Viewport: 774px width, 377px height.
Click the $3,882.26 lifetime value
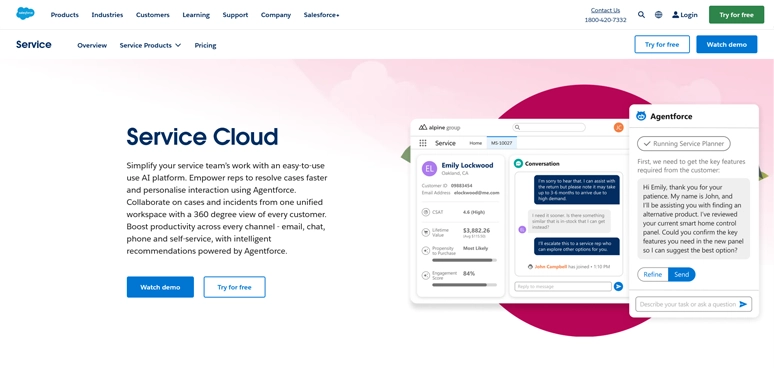[476, 230]
